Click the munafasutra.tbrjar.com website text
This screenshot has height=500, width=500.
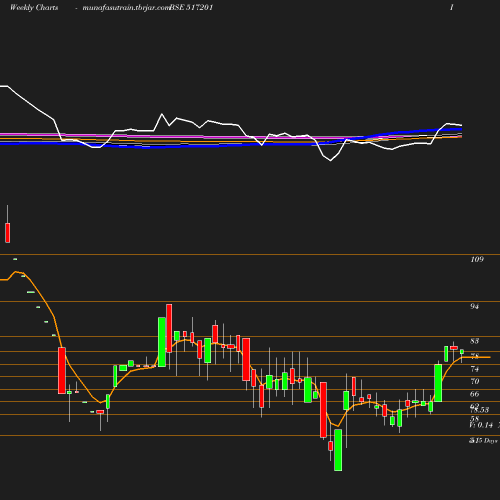pyautogui.click(x=126, y=8)
